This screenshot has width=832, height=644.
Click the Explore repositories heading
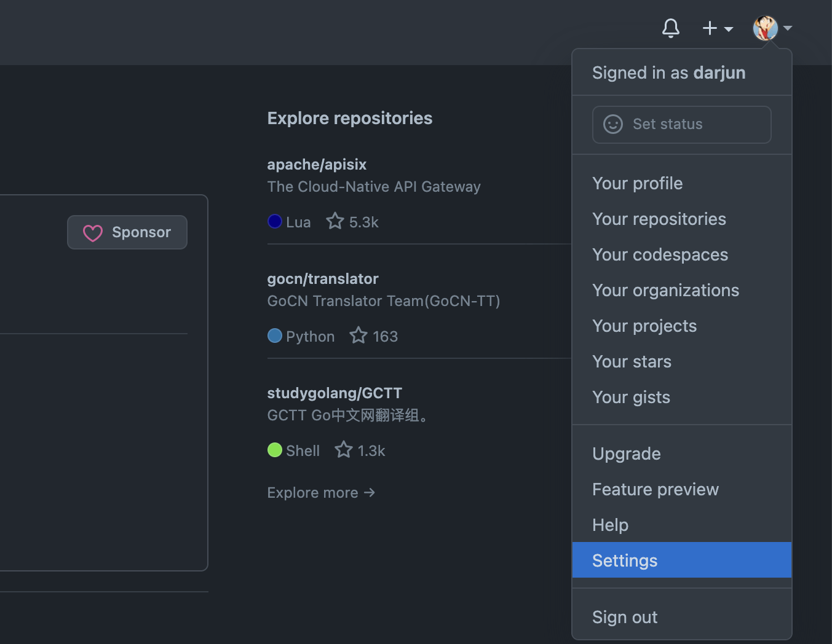(x=350, y=118)
